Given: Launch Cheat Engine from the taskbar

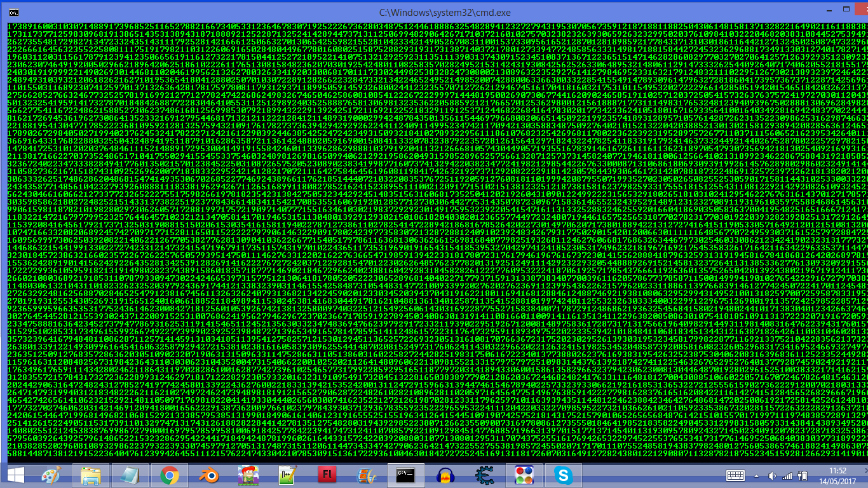Looking at the screenshot, I should [x=484, y=475].
